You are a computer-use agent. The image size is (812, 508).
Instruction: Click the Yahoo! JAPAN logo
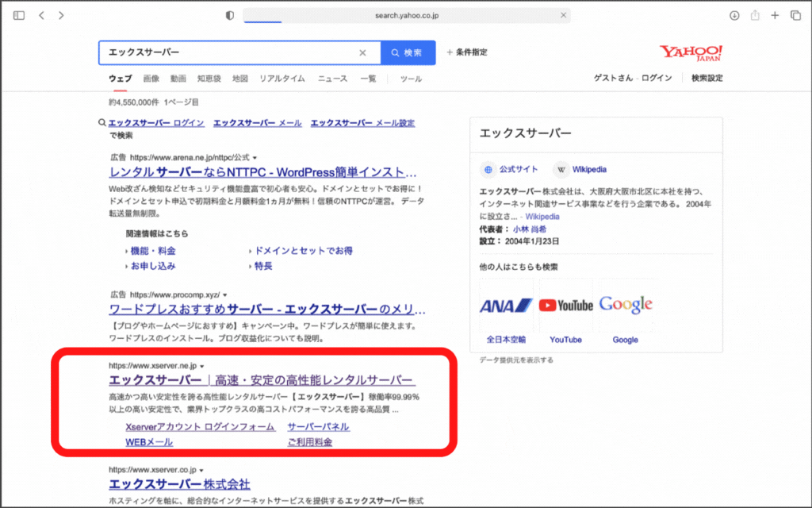coord(691,53)
